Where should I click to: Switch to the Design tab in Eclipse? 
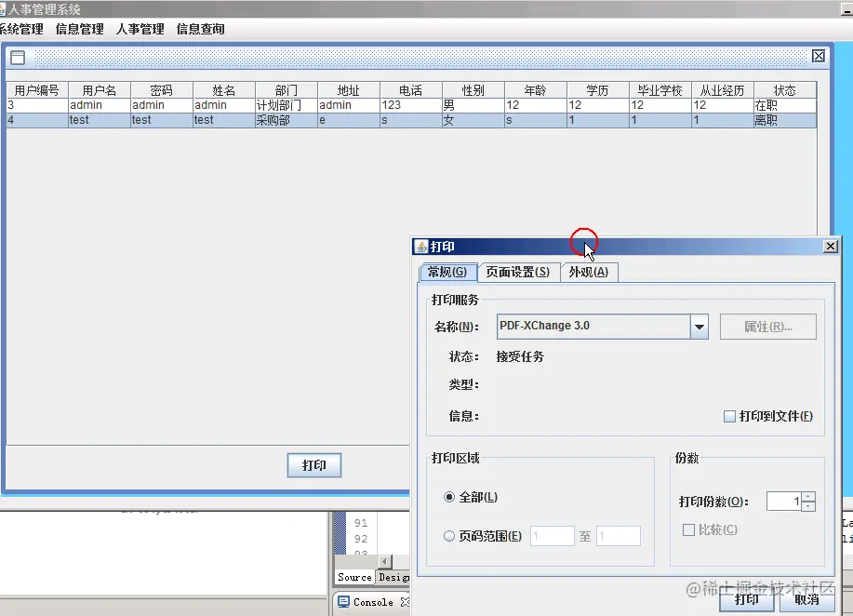click(394, 576)
